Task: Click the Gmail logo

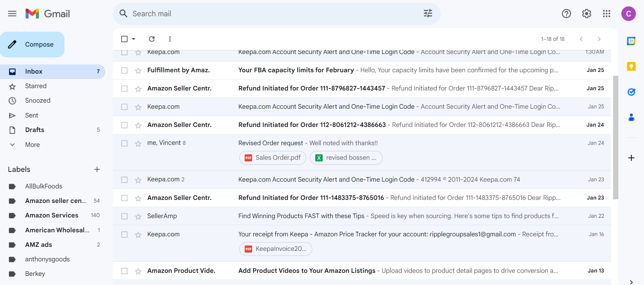Action: tap(48, 14)
